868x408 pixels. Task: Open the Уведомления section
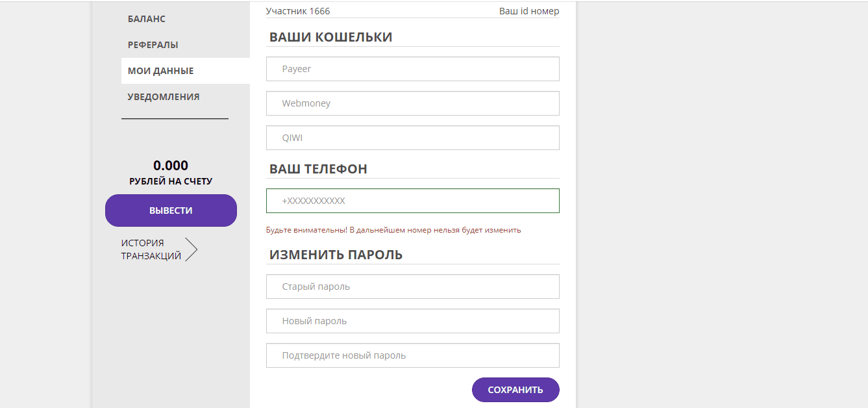[x=163, y=96]
